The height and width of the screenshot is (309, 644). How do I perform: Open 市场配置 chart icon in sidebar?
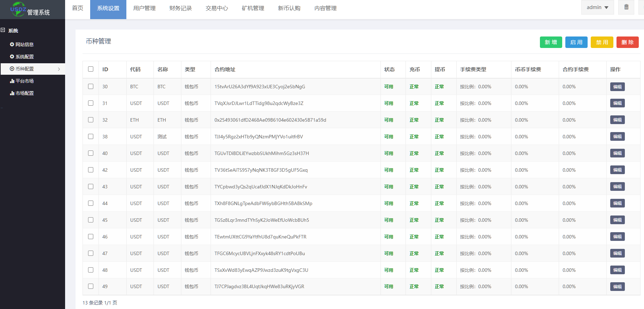(12, 93)
